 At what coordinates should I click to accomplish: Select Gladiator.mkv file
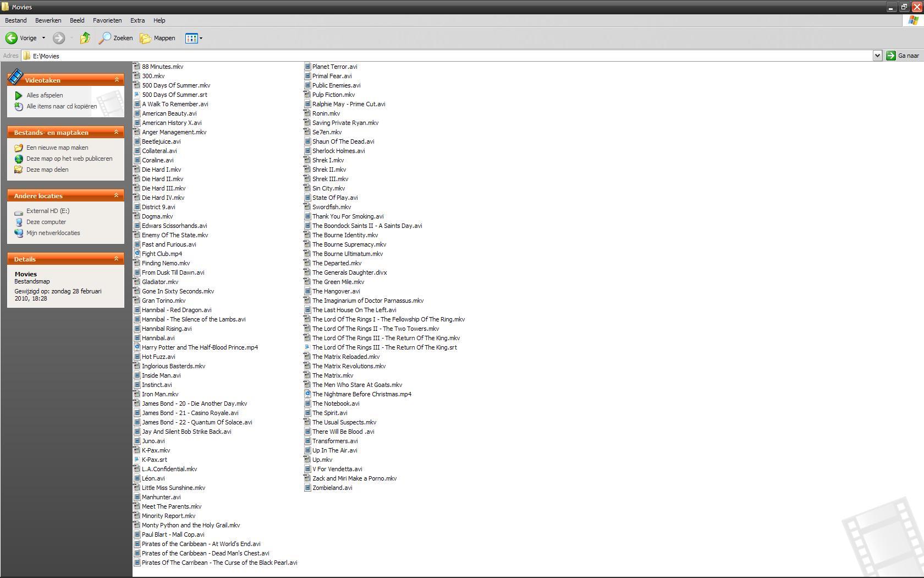click(160, 282)
